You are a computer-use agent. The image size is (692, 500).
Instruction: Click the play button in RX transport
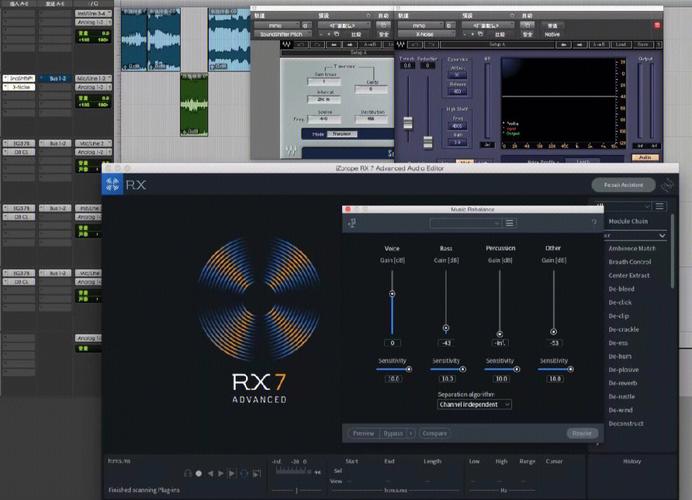pyautogui.click(x=221, y=474)
